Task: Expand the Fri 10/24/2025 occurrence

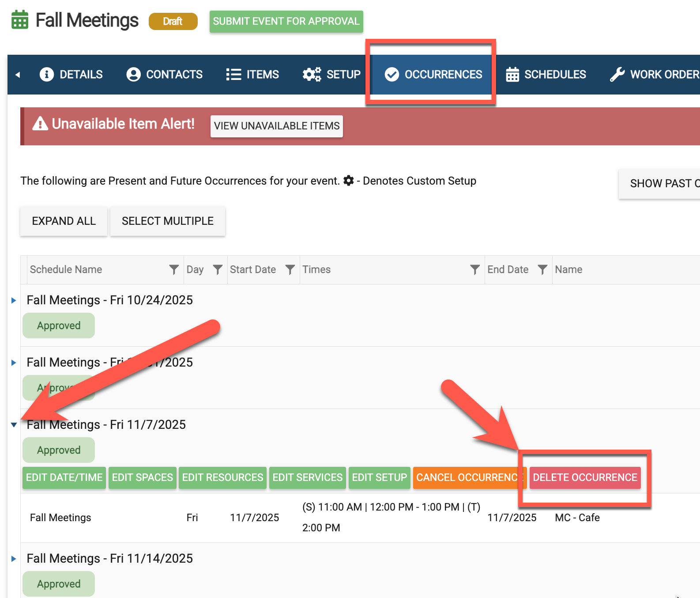Action: pos(14,300)
